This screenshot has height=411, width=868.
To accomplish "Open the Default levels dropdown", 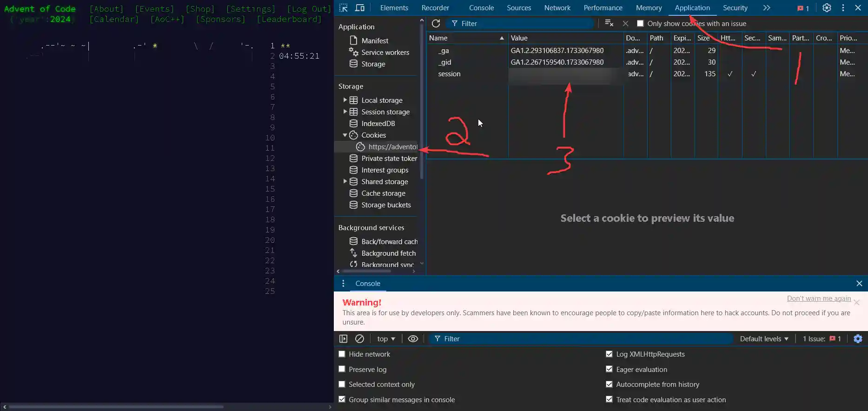I will pos(764,339).
